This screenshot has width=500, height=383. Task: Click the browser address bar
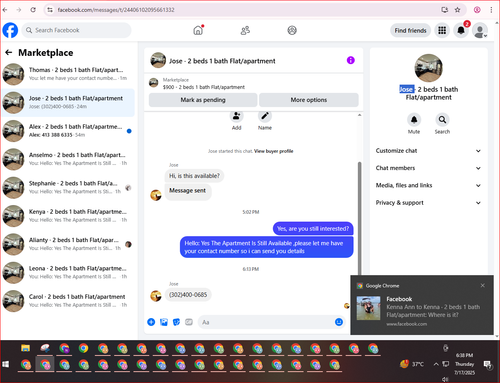(x=242, y=10)
